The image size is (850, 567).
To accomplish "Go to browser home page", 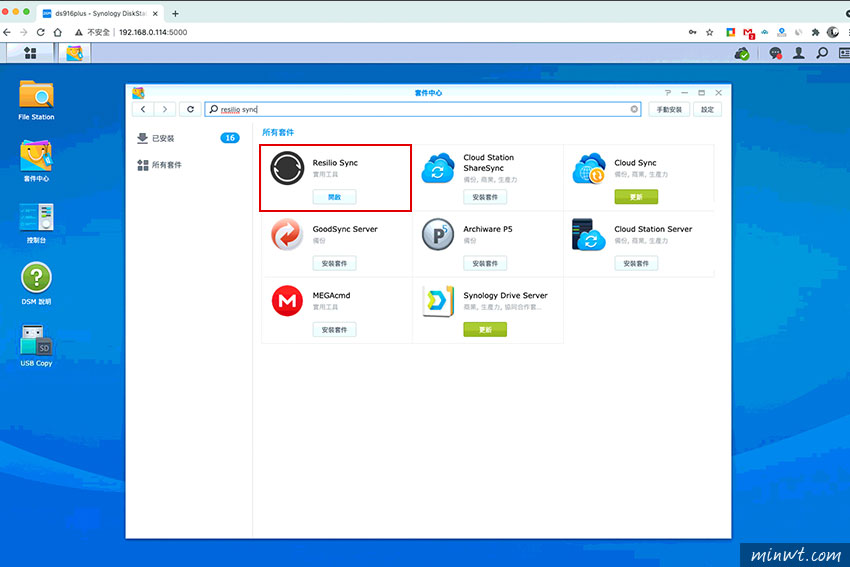I will pos(58,33).
